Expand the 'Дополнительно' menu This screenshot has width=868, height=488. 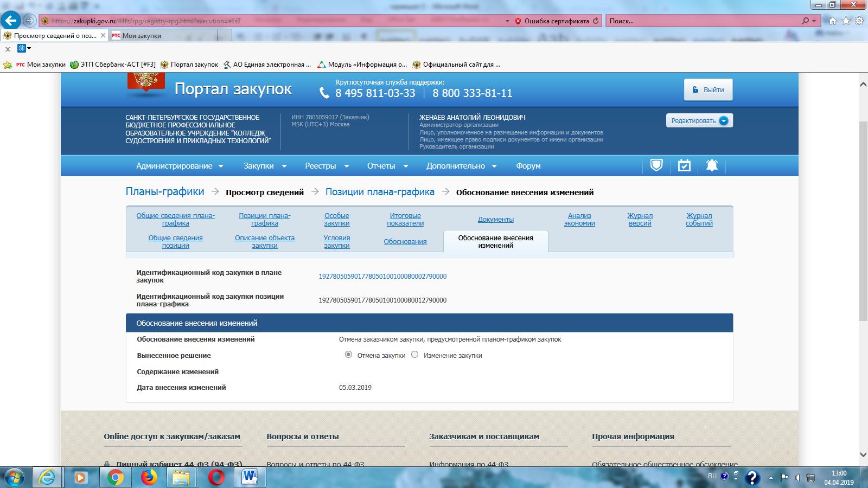461,166
